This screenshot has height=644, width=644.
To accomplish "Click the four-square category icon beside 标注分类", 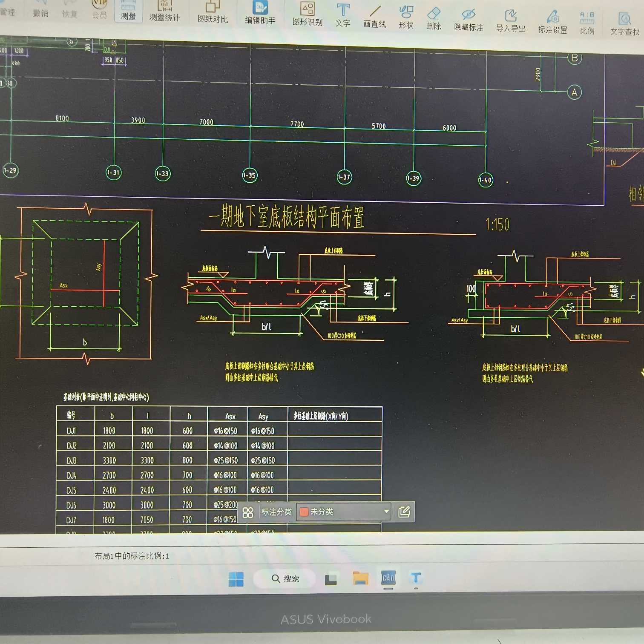I will [248, 512].
